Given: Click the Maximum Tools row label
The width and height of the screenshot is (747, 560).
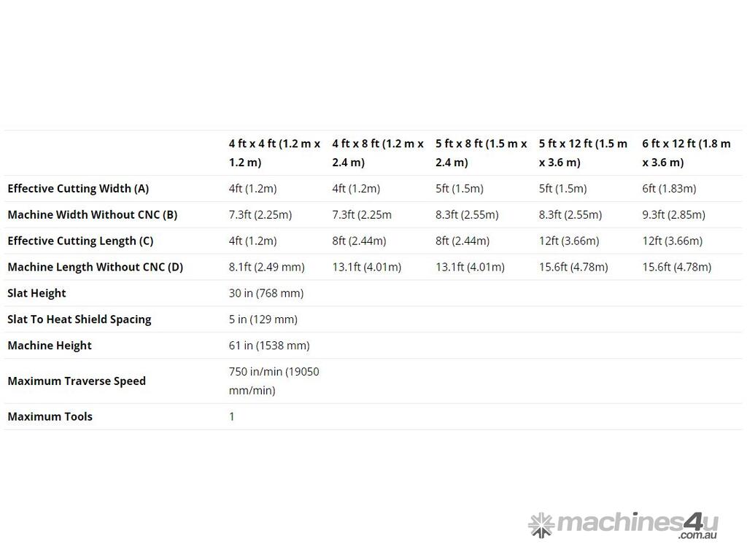Looking at the screenshot, I should tap(50, 416).
